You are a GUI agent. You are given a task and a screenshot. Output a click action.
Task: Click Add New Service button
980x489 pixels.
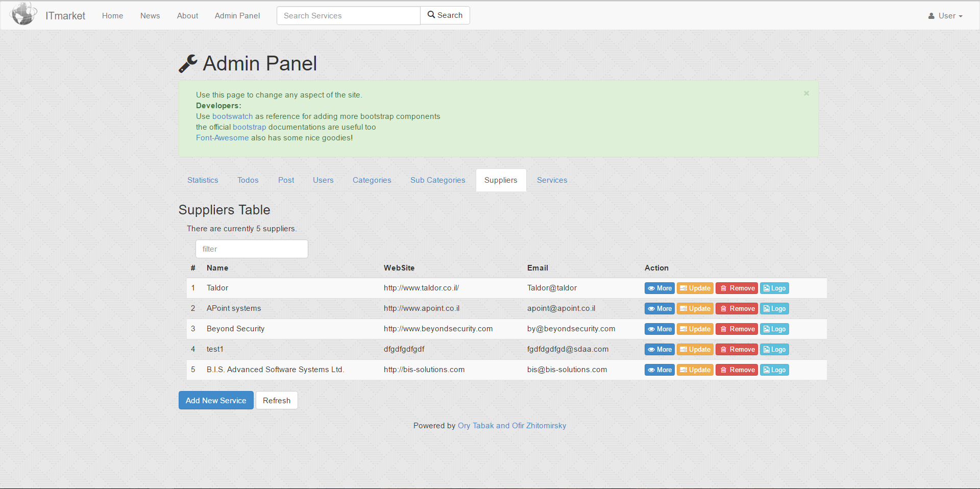(216, 401)
